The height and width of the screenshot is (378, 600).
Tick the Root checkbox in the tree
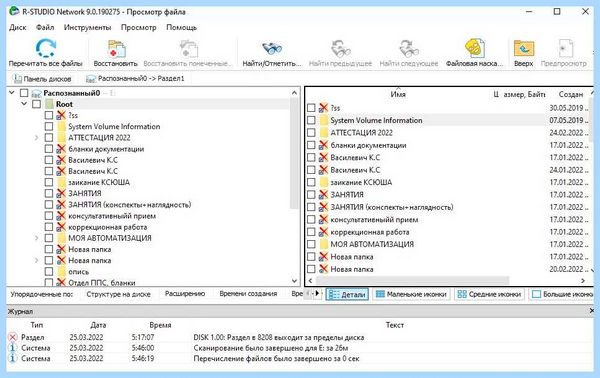36,104
